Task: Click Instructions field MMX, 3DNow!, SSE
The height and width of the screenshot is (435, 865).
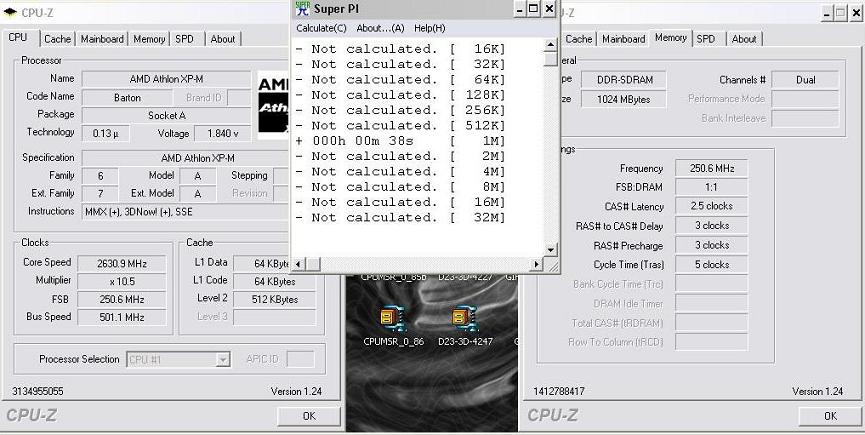Action: (186, 211)
